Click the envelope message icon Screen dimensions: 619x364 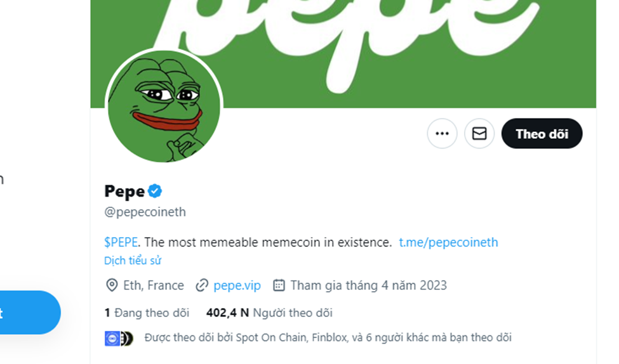(x=479, y=134)
